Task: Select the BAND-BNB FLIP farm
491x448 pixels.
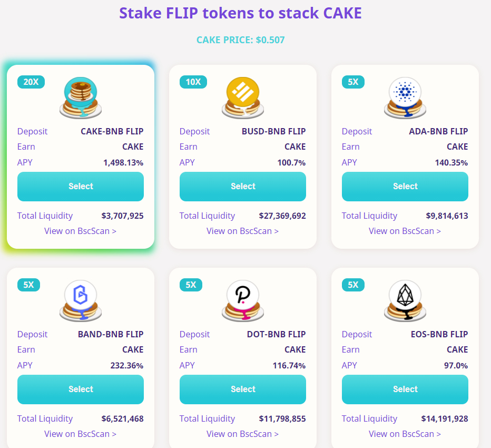Action: pyautogui.click(x=81, y=389)
